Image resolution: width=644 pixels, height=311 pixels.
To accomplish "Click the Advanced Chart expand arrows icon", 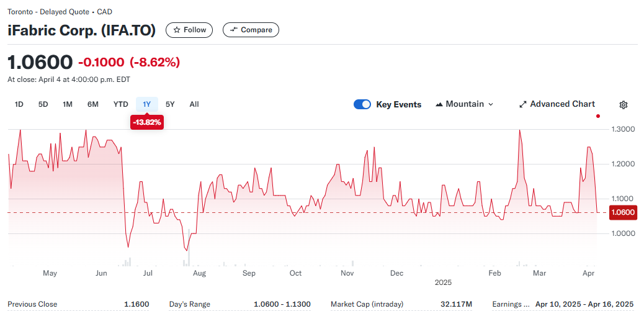I will pyautogui.click(x=523, y=104).
